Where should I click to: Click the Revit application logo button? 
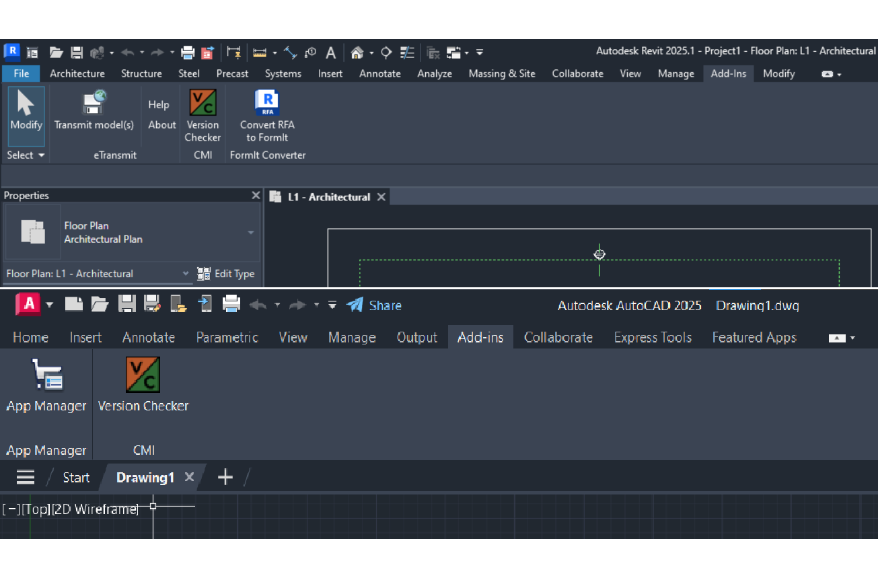coord(11,52)
